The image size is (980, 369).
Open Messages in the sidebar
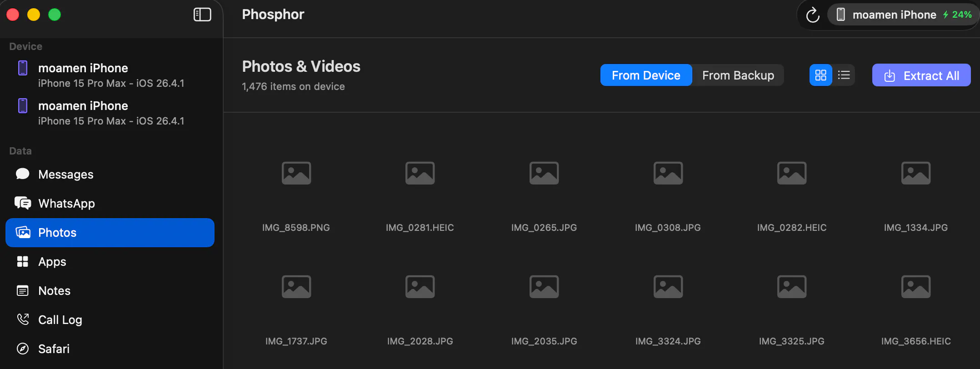(110, 175)
